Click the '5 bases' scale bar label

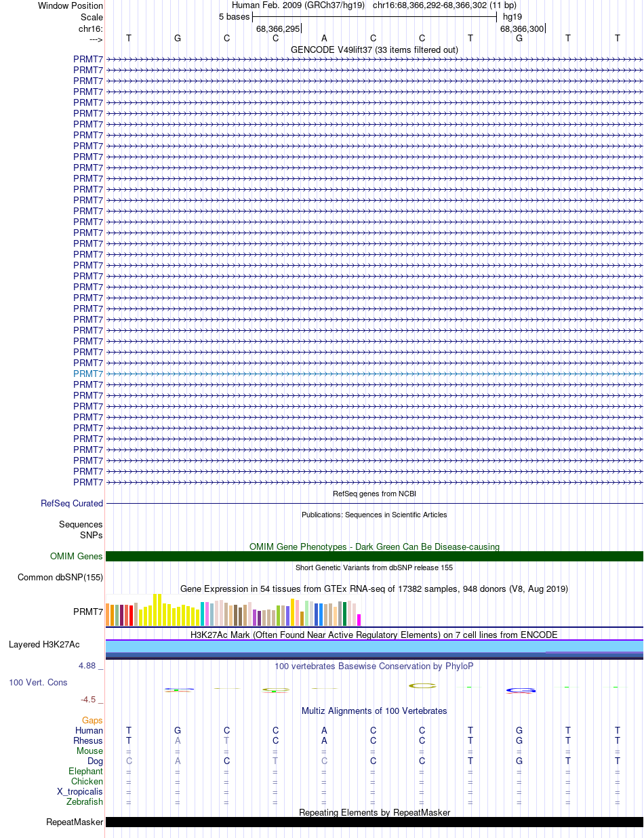click(234, 17)
